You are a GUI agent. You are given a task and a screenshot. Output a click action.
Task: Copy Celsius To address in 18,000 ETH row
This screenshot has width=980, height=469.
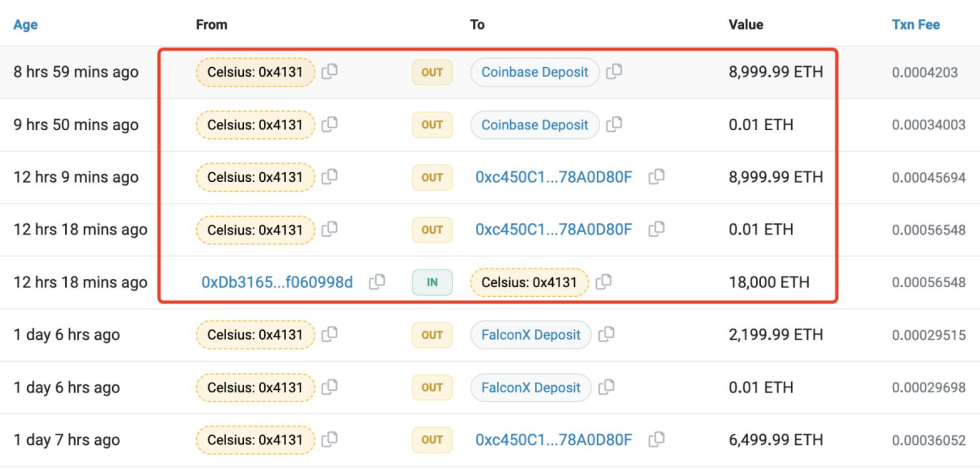click(x=603, y=282)
